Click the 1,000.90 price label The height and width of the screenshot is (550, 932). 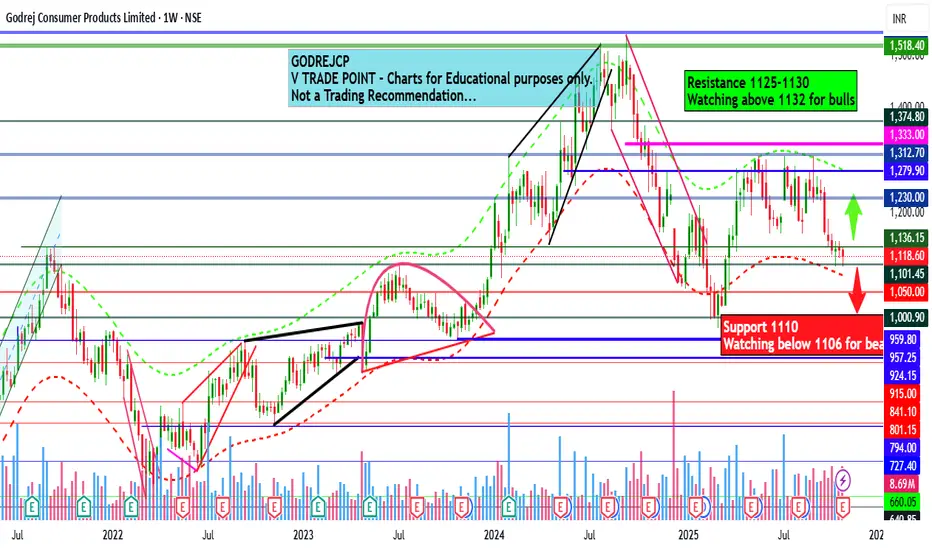tap(906, 317)
